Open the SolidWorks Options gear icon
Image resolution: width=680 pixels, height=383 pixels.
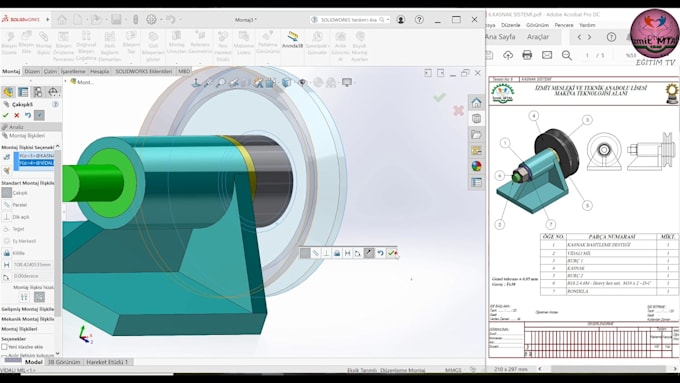point(151,20)
